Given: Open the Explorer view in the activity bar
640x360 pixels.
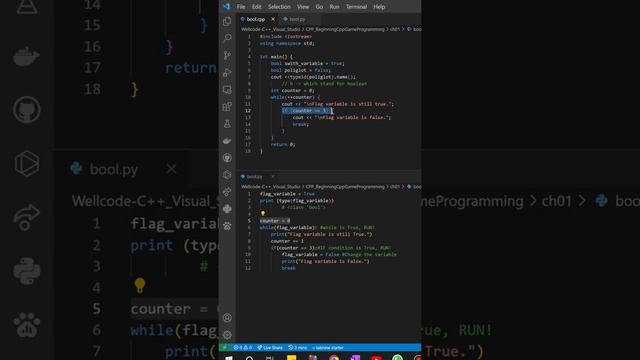Looking at the screenshot, I should pyautogui.click(x=227, y=21).
